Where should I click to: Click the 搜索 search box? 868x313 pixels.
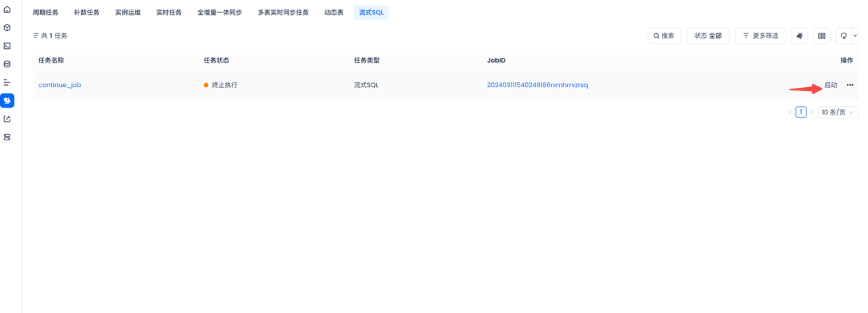pyautogui.click(x=664, y=36)
